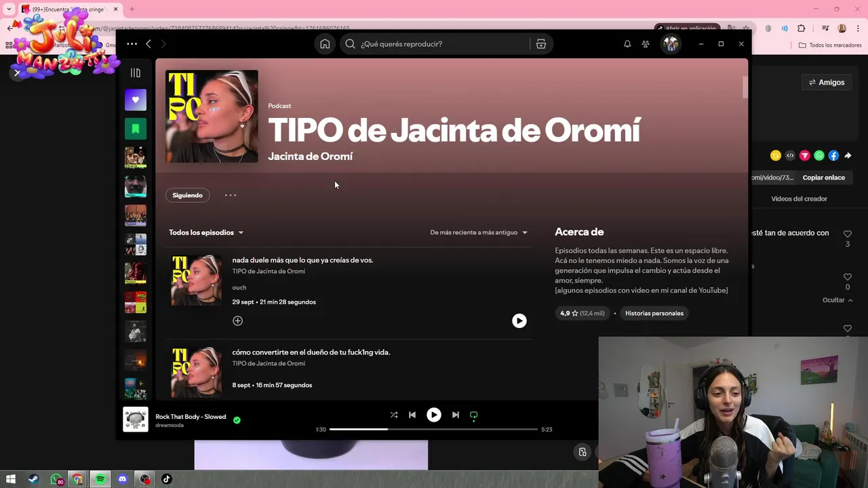Play 'nada duele más' episode
Viewport: 868px width, 488px height.
pos(519,321)
